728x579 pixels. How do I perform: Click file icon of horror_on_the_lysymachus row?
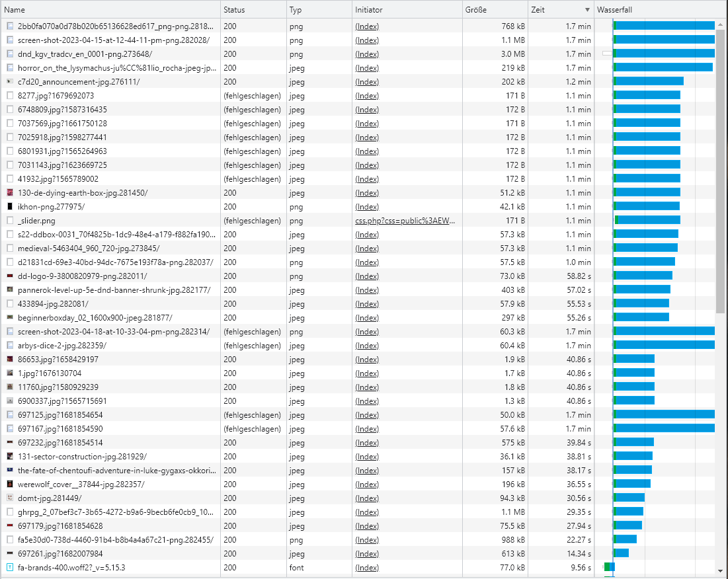click(10, 67)
